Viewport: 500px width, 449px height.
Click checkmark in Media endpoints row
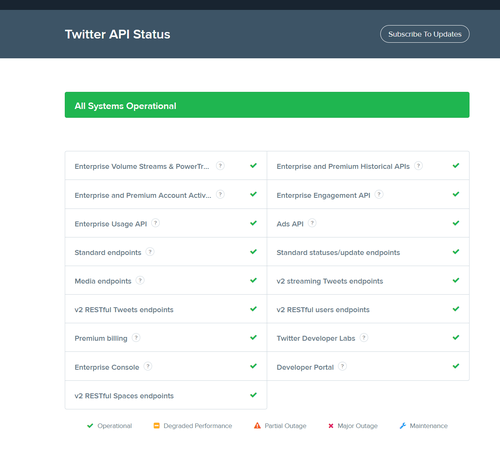[x=253, y=280]
